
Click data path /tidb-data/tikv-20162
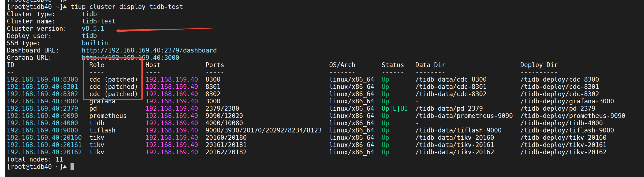click(454, 152)
